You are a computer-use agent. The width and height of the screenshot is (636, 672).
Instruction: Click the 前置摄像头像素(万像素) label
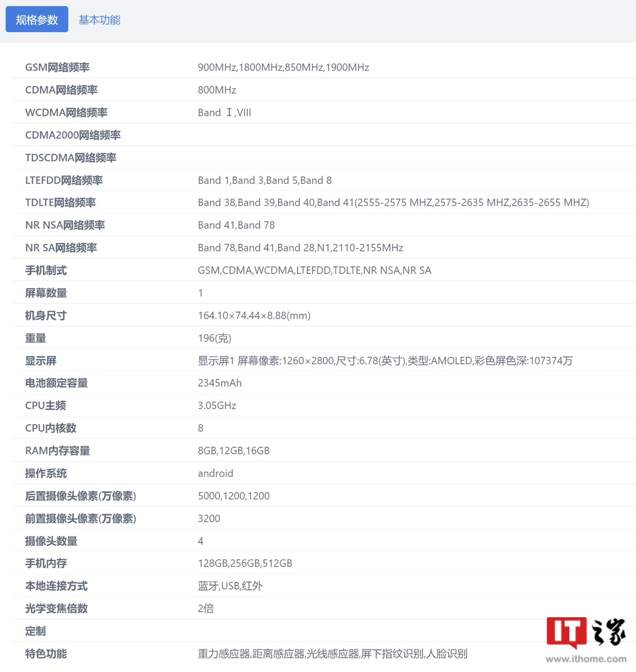(x=80, y=518)
